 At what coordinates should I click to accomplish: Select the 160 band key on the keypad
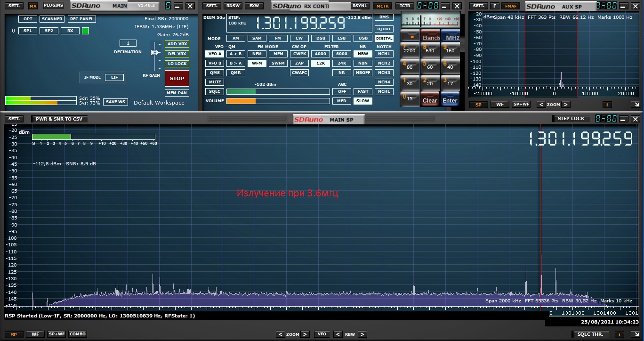click(x=451, y=49)
